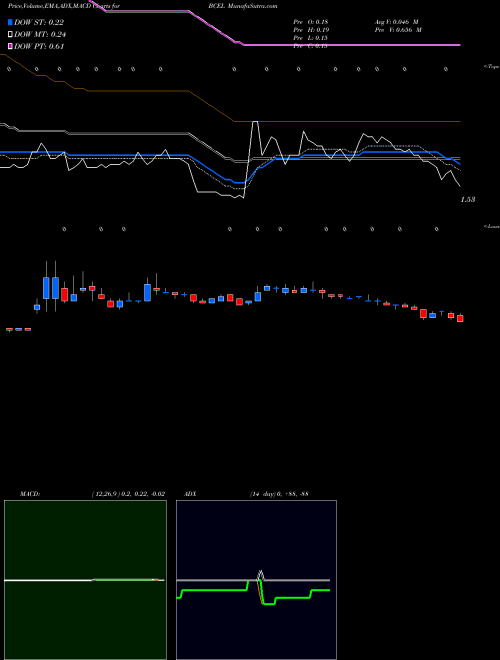Screen dimensions: 500x660
Task: Click the MACD '(12,26,9) 0.2, 0.22, -0.02' values
Action: (128, 494)
